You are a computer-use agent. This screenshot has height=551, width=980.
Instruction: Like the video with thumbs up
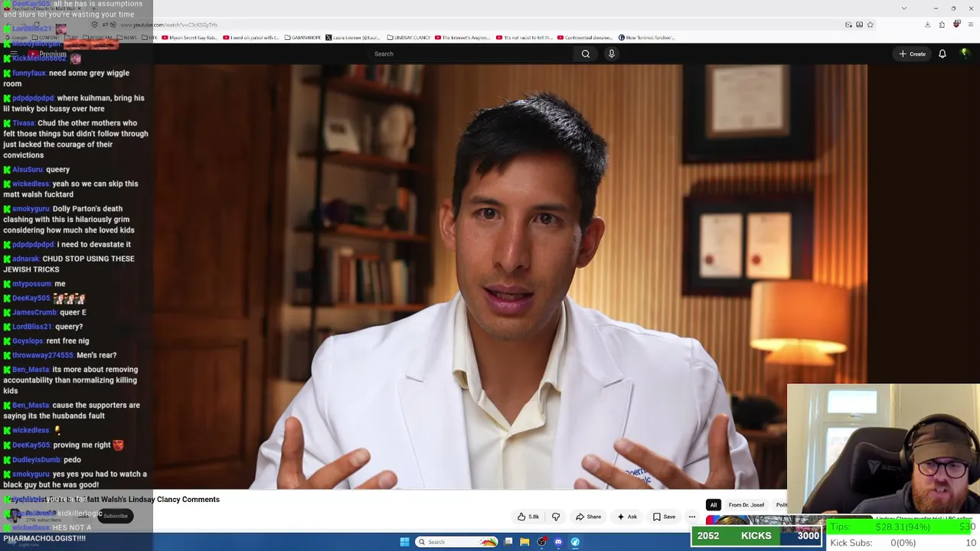528,517
